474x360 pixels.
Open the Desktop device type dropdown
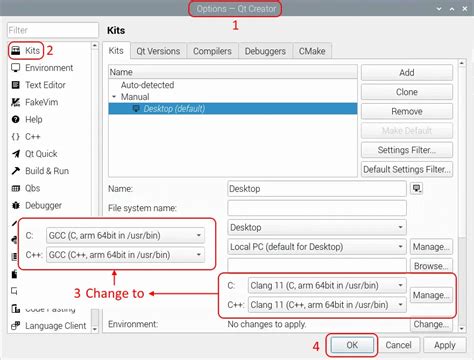(x=317, y=228)
